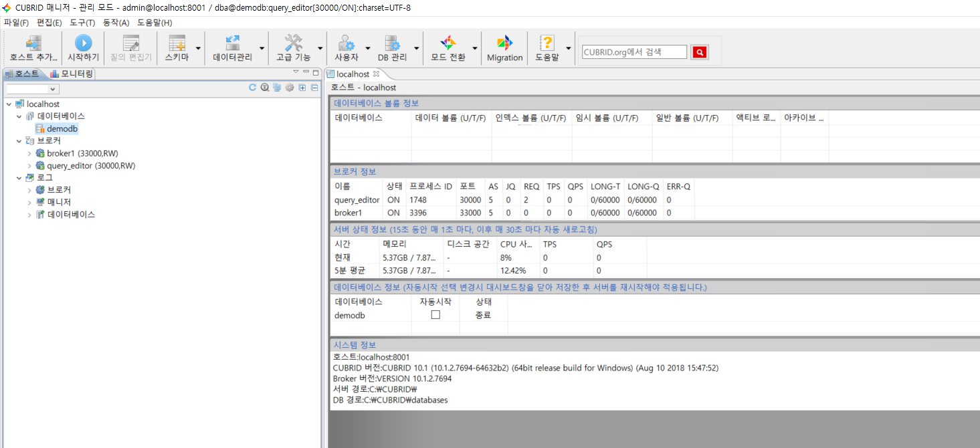
Task: Maximize the host panel view
Action: coord(316,72)
